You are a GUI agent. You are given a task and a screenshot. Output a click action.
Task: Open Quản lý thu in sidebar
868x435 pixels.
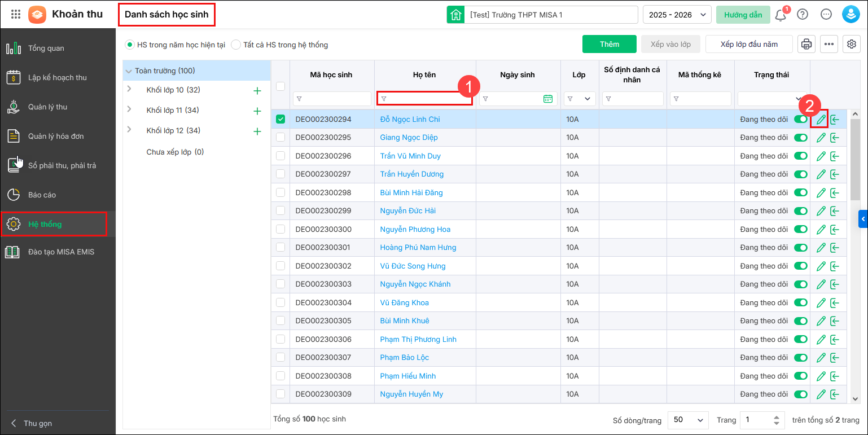(51, 107)
